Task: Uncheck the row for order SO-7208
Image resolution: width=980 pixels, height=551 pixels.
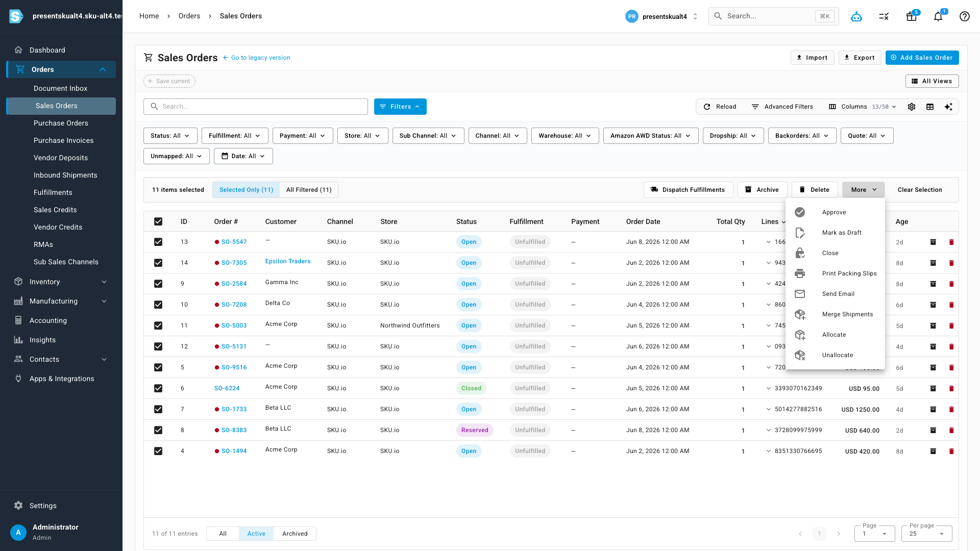Action: point(158,305)
